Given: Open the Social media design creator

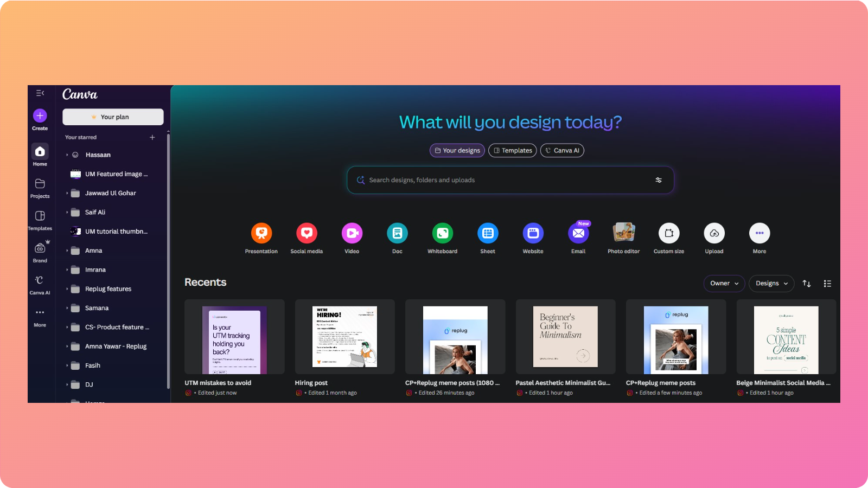Looking at the screenshot, I should click(x=307, y=232).
